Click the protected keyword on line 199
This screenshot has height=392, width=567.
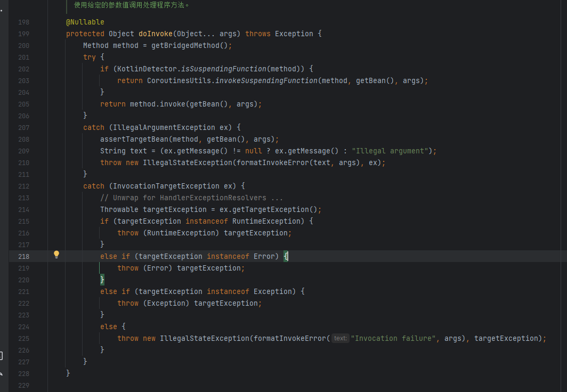[x=85, y=34]
